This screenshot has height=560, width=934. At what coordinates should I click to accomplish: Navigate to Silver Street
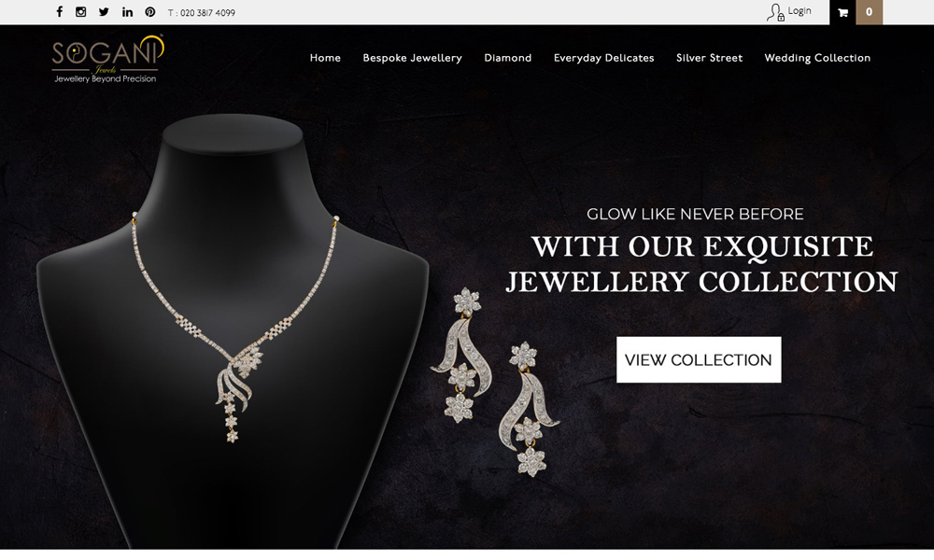(x=710, y=58)
